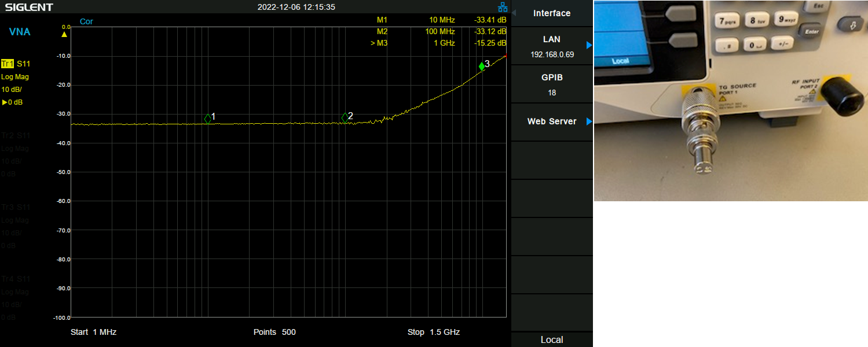Viewport: 868px width, 347px height.
Task: Click the GPIB value 18
Action: point(552,93)
